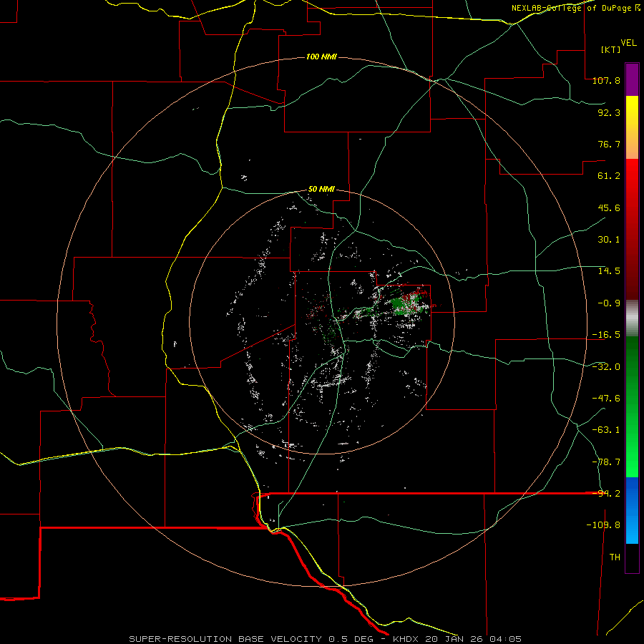This screenshot has height=644, width=644.
Task: Click the 45.6 velocity scale value
Action: pos(609,208)
